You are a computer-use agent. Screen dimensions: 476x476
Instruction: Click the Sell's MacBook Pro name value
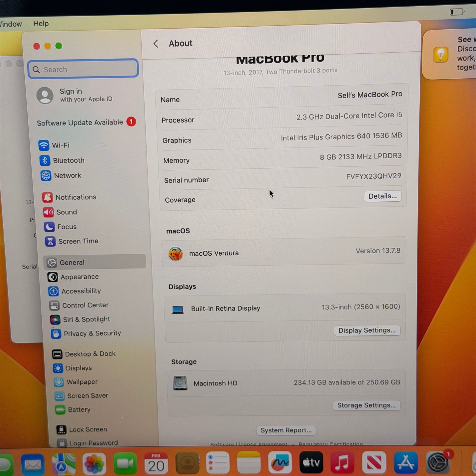click(370, 95)
